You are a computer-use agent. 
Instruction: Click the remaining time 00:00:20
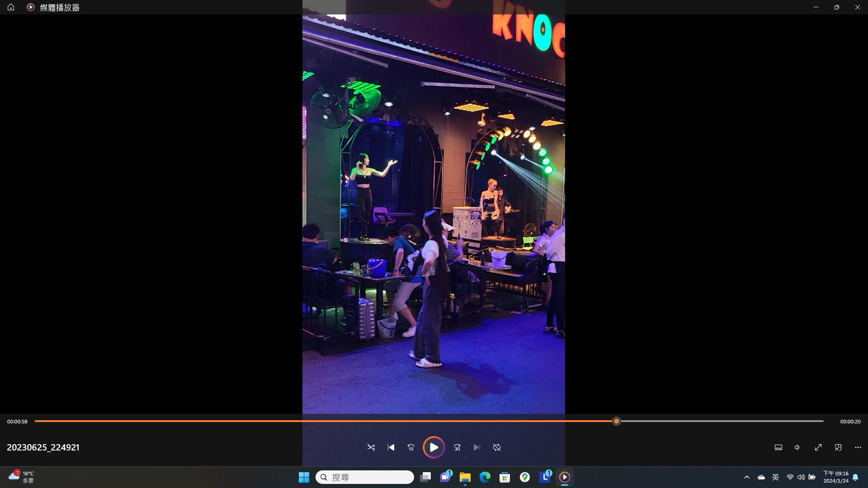pyautogui.click(x=850, y=422)
